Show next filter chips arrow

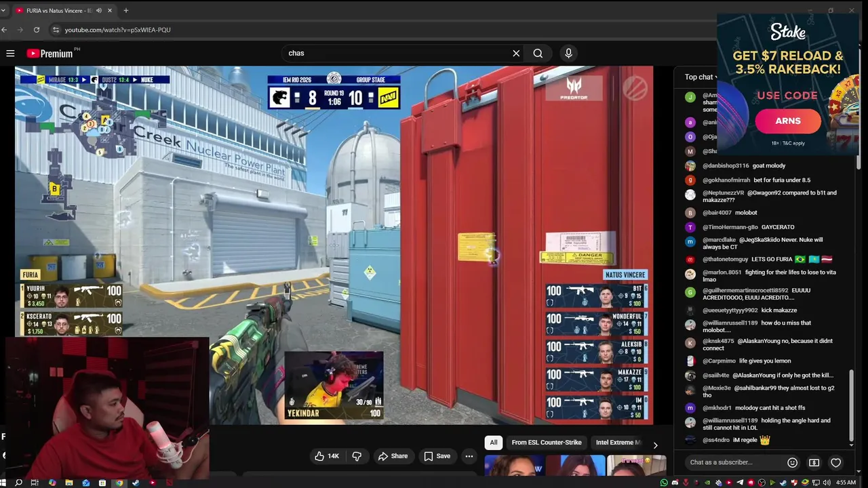(655, 445)
